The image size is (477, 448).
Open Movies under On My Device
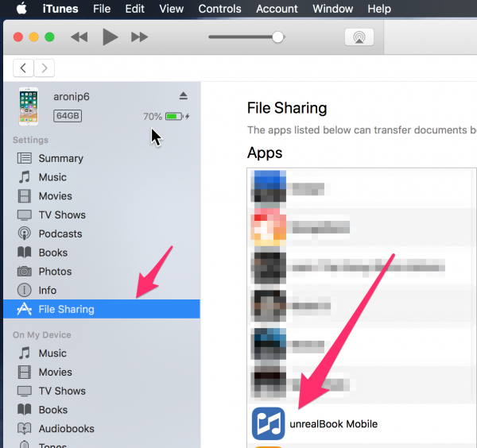point(102,372)
